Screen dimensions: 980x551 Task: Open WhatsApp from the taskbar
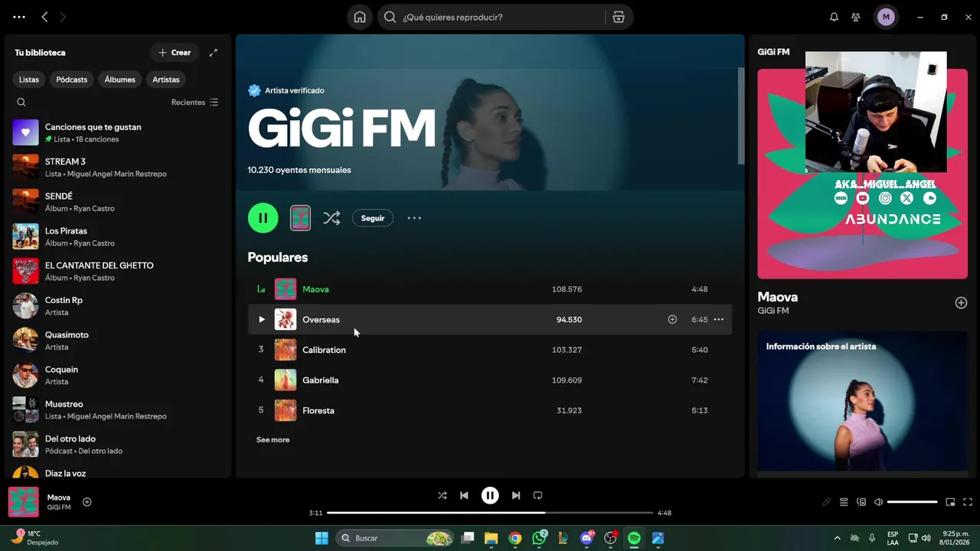pyautogui.click(x=540, y=538)
